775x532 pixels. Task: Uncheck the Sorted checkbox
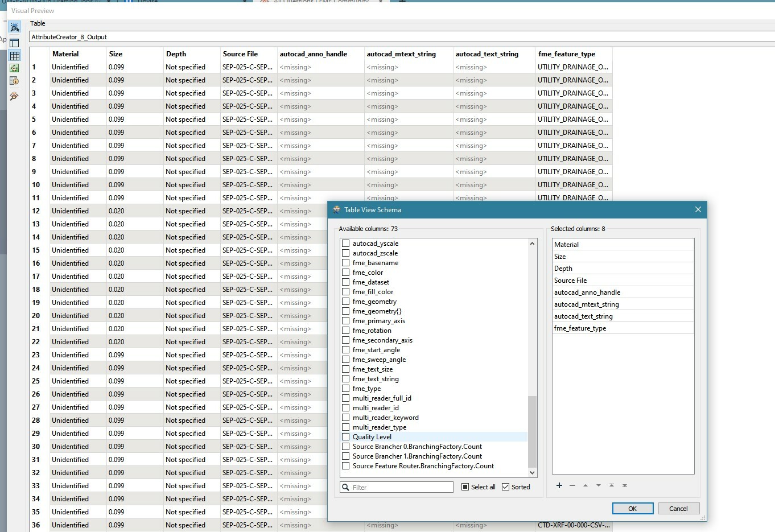point(505,487)
